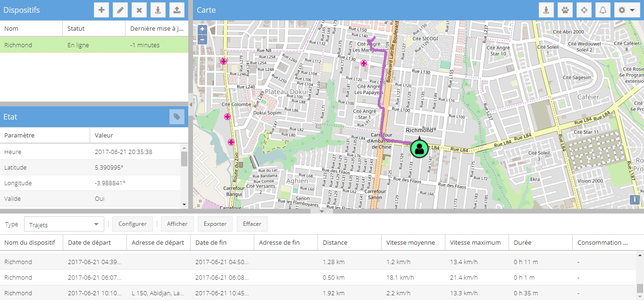Click the Exporter button
644x300 pixels.
click(215, 224)
